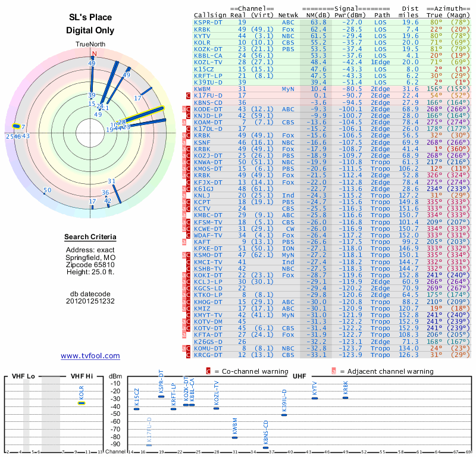This screenshot has height=457, width=476.
Task: Click the co-channel icon beside KNJD-LP
Action: [188, 115]
